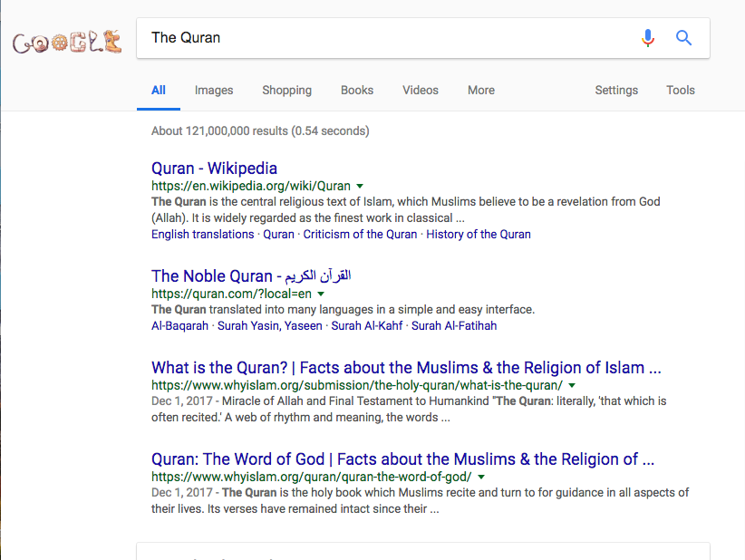Start voice search with microphone icon
The height and width of the screenshot is (560, 745).
pyautogui.click(x=648, y=37)
